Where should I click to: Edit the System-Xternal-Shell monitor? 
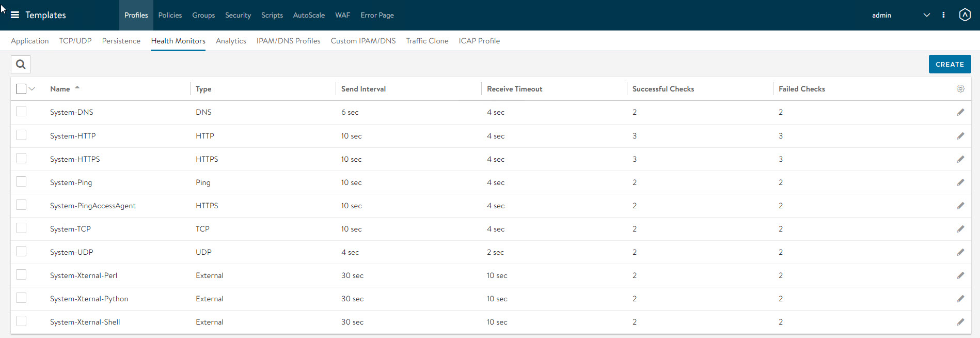960,322
